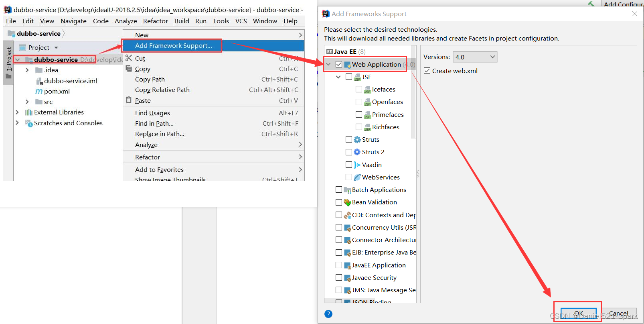Viewport: 644px width, 324px height.
Task: Click the Web Application framework icon
Action: coord(348,64)
